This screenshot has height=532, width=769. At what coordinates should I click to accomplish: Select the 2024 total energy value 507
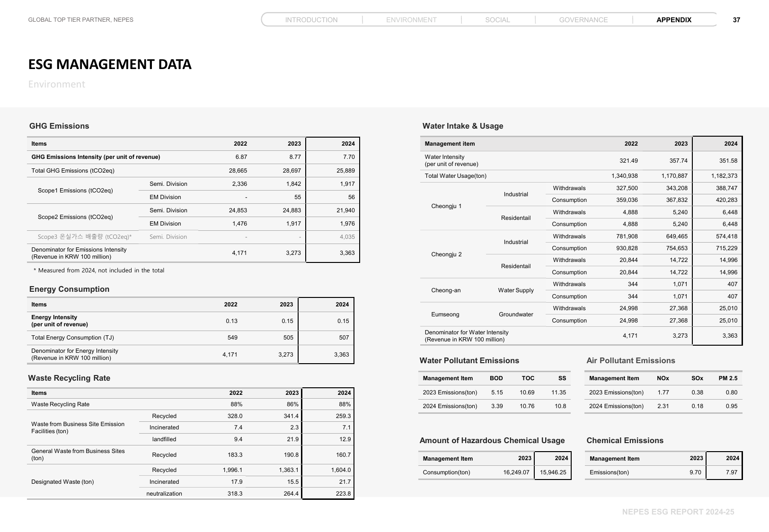point(344,338)
